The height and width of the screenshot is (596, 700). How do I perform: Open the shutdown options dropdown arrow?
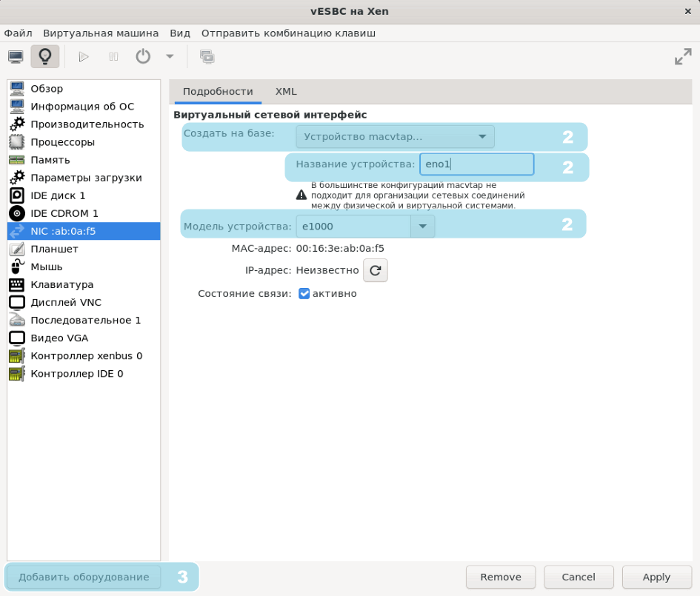tap(170, 57)
